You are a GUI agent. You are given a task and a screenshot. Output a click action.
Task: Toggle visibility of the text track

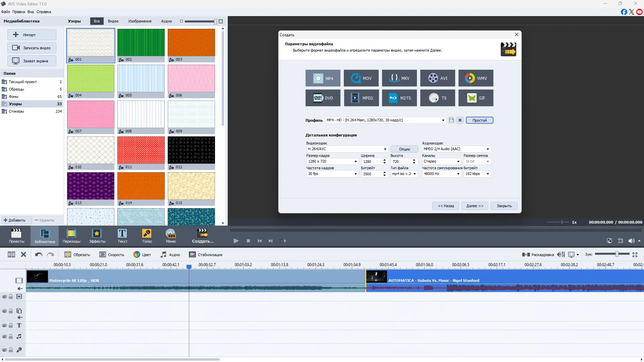pyautogui.click(x=4, y=325)
